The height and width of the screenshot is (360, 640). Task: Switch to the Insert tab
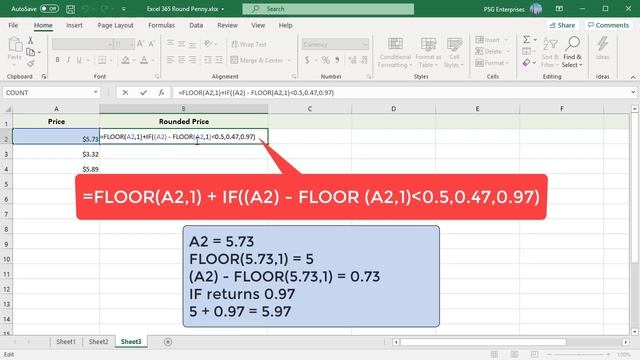[x=74, y=25]
